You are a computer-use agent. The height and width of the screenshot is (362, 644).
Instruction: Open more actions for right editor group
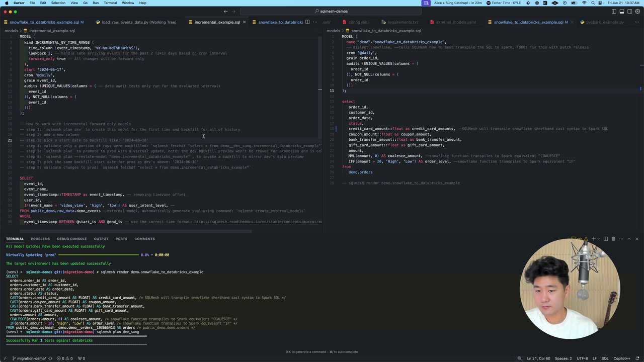637,22
